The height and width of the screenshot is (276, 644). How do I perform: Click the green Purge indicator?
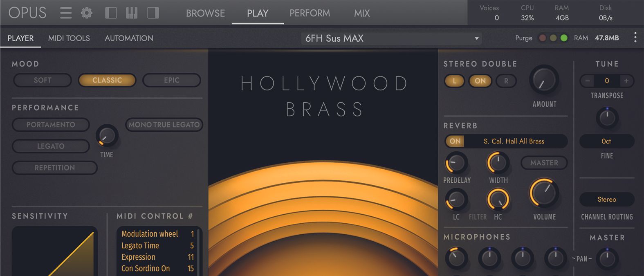(x=564, y=38)
